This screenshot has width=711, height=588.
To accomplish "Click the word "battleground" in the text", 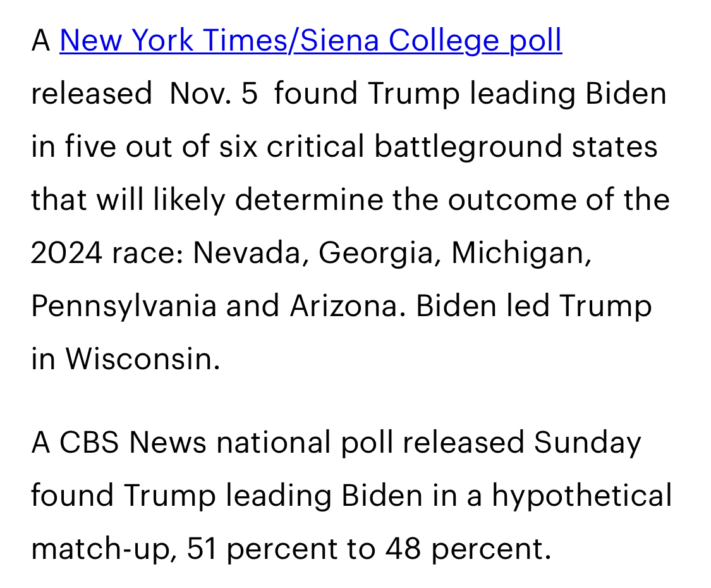I will (x=468, y=147).
